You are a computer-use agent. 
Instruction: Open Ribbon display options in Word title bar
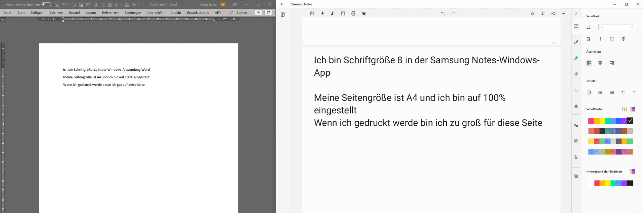pyautogui.click(x=235, y=4)
